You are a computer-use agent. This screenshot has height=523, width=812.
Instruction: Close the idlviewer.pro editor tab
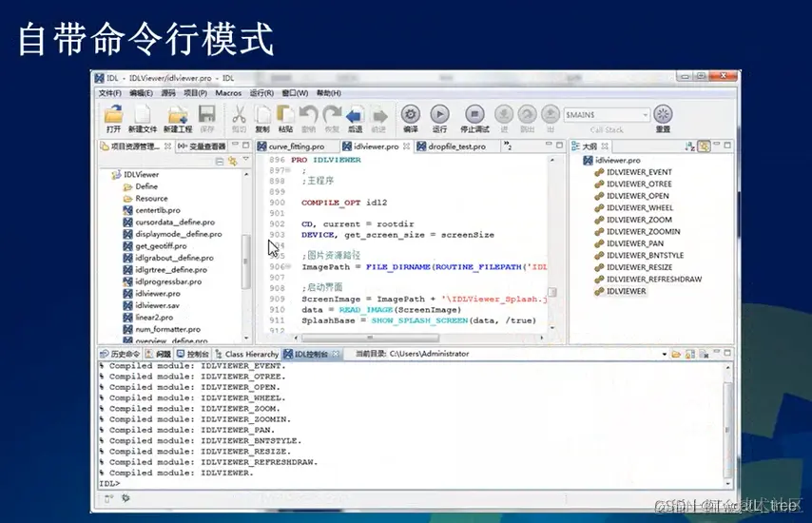pos(407,146)
